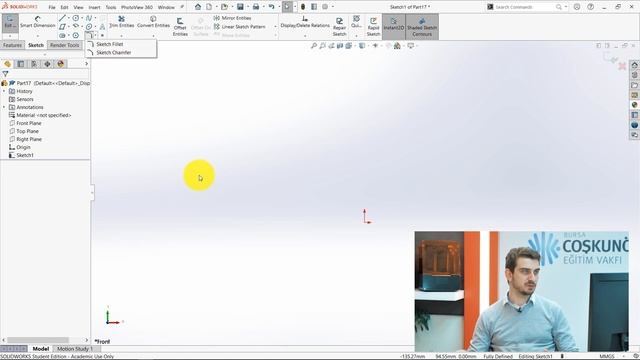Click the Help question mark icon
The height and width of the screenshot is (360, 640).
(x=590, y=7)
